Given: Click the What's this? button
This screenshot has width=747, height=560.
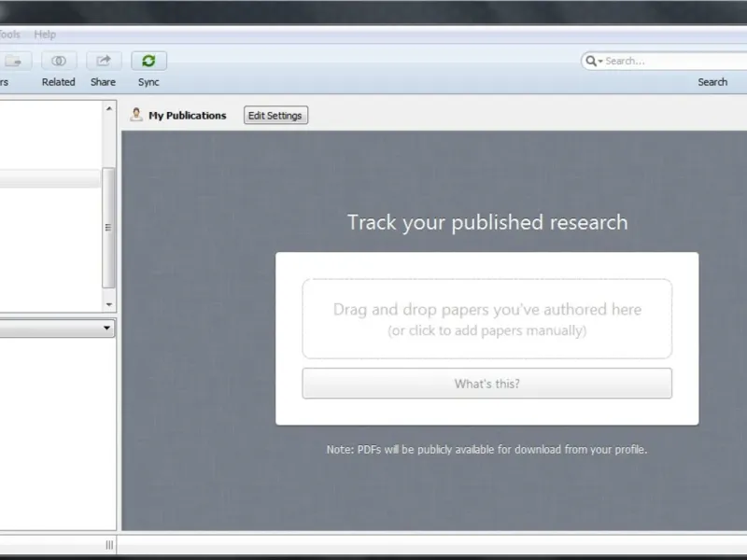Looking at the screenshot, I should (x=486, y=384).
